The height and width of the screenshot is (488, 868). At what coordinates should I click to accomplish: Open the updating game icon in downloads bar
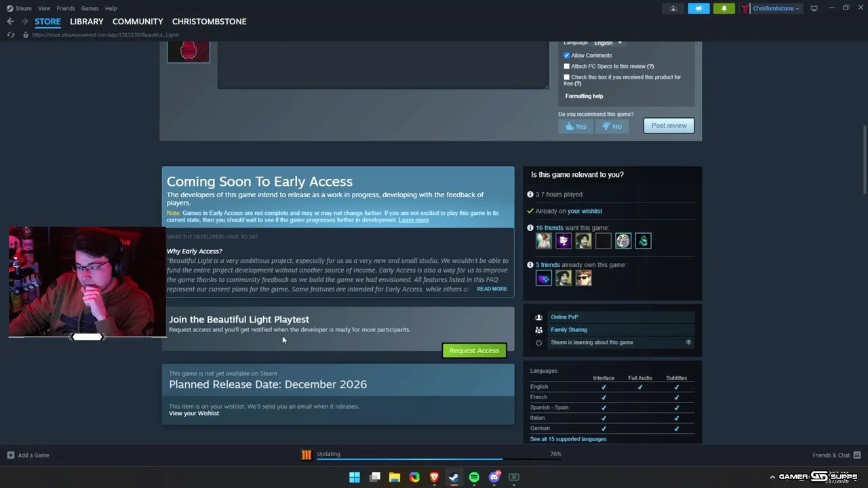[307, 455]
